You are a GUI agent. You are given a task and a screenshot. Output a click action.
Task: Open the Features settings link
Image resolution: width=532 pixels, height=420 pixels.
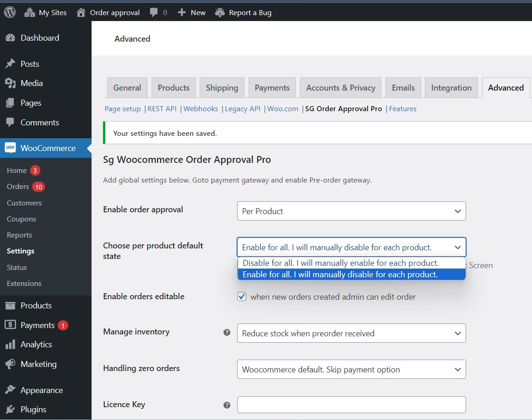(x=402, y=108)
